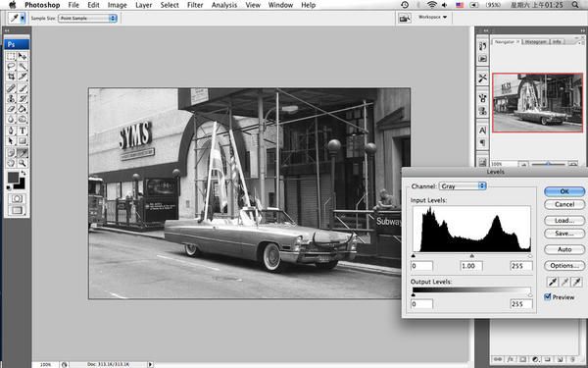Reset default foreground and background colors
The image size is (588, 368).
(x=9, y=188)
